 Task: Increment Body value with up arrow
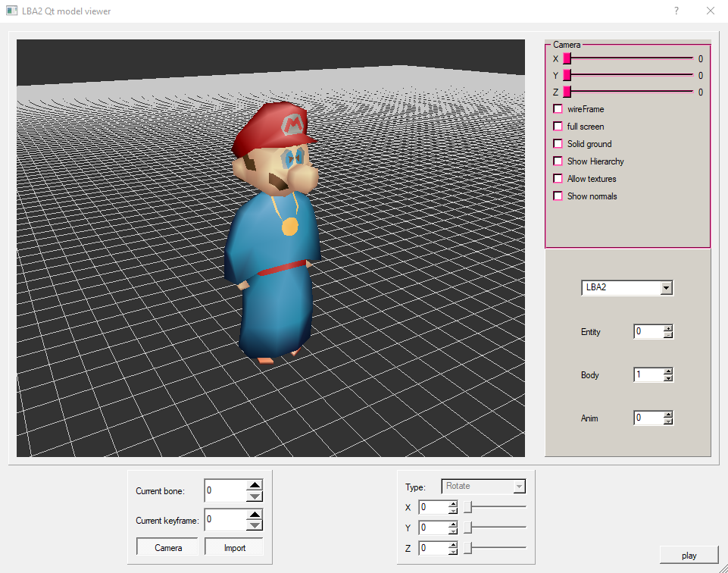coord(668,371)
